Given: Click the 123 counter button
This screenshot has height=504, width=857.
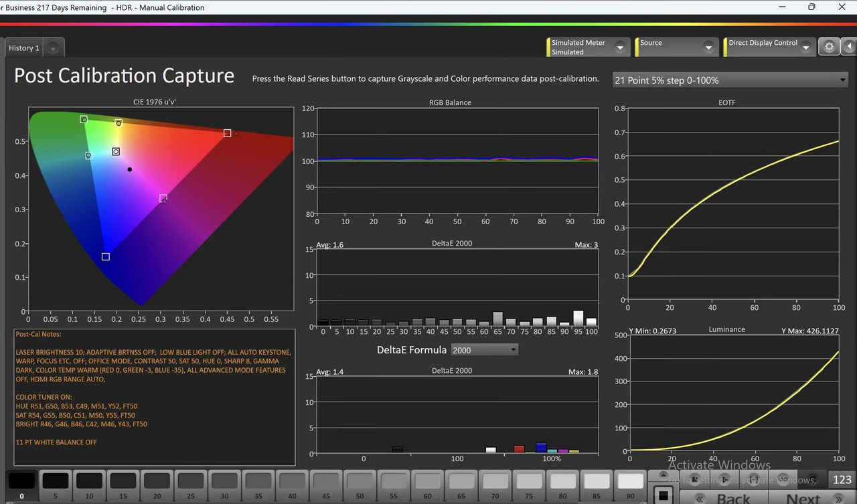Looking at the screenshot, I should pyautogui.click(x=842, y=479).
